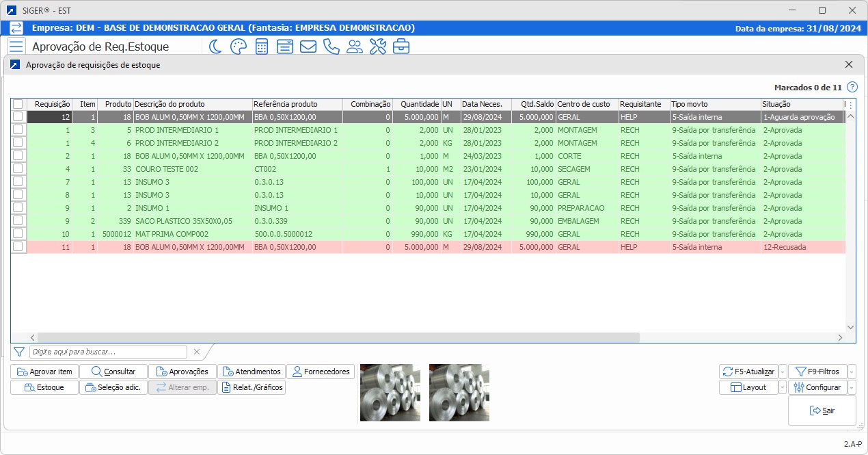Viewport: 868px width, 455px height.
Task: Open the calculator toolbar icon
Action: 260,47
